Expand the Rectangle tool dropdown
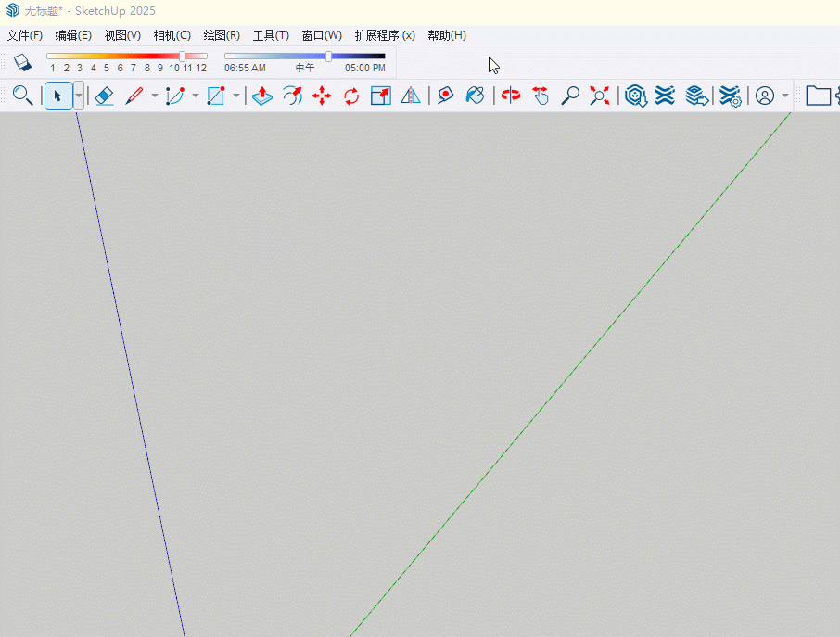 point(236,96)
